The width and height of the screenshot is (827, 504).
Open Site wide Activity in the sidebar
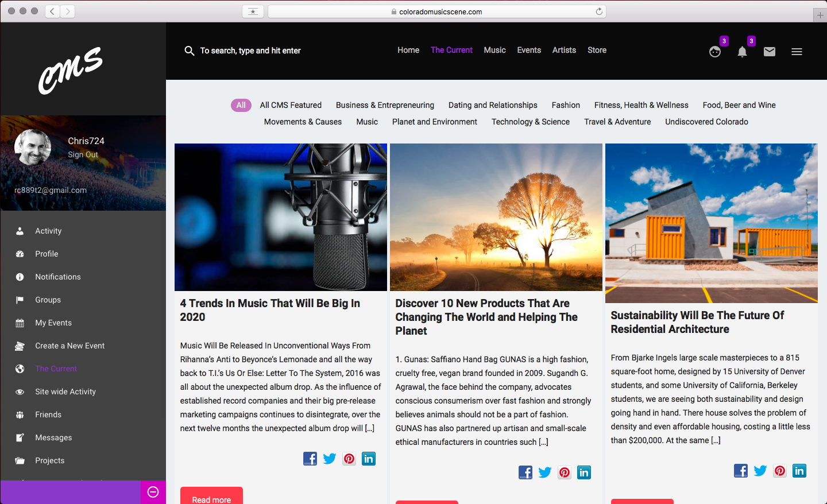pyautogui.click(x=65, y=391)
